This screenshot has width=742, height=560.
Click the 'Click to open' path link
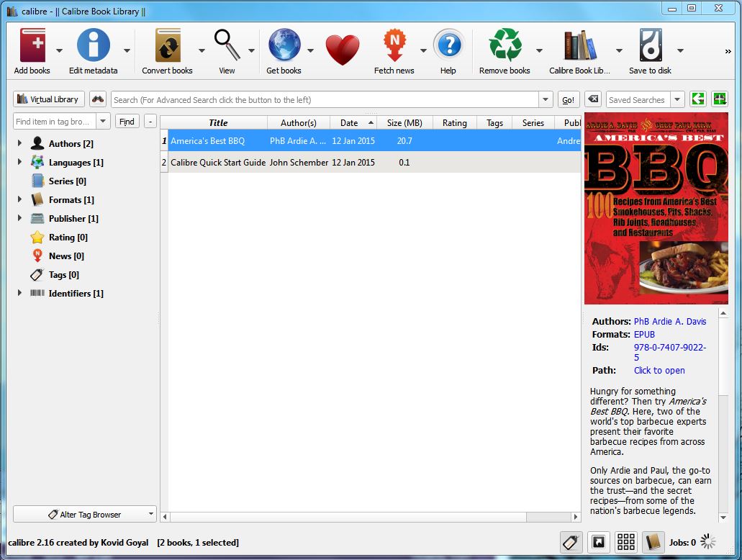659,370
